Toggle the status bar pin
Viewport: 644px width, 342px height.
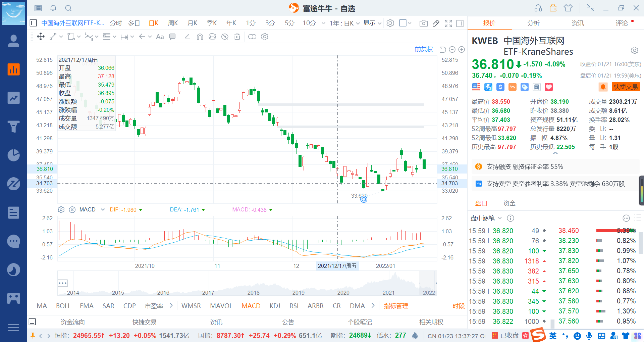pos(33,336)
